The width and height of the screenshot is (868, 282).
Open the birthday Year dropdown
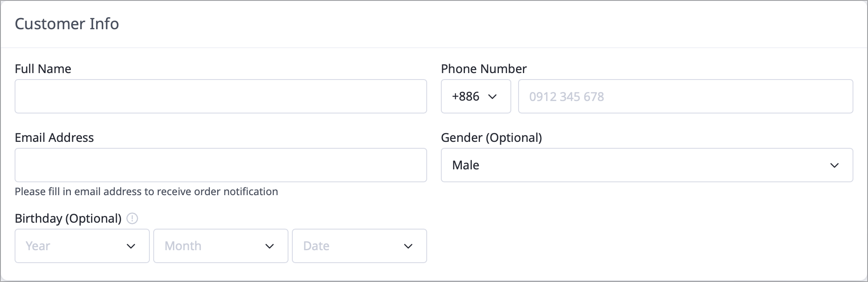(82, 246)
